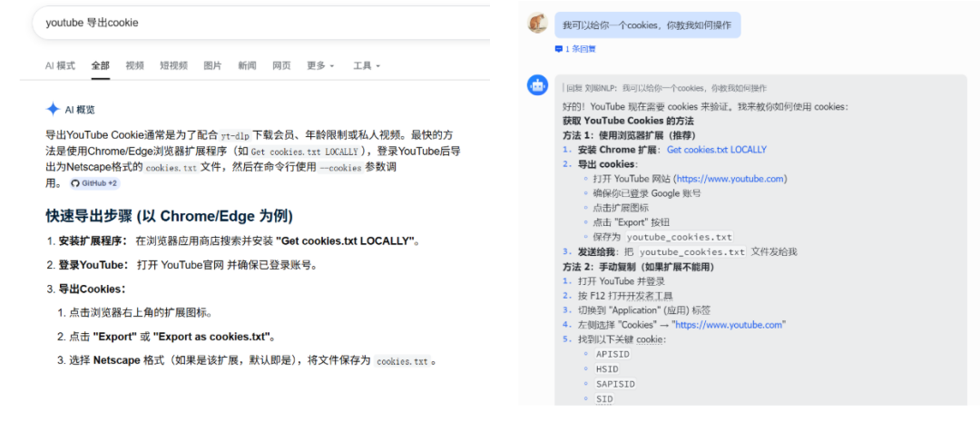Click the APISID cookie name

pos(613,355)
